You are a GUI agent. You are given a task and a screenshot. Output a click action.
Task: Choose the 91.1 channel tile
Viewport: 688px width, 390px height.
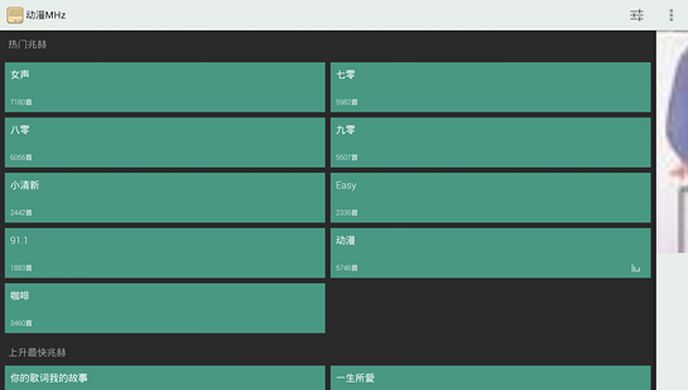click(165, 253)
